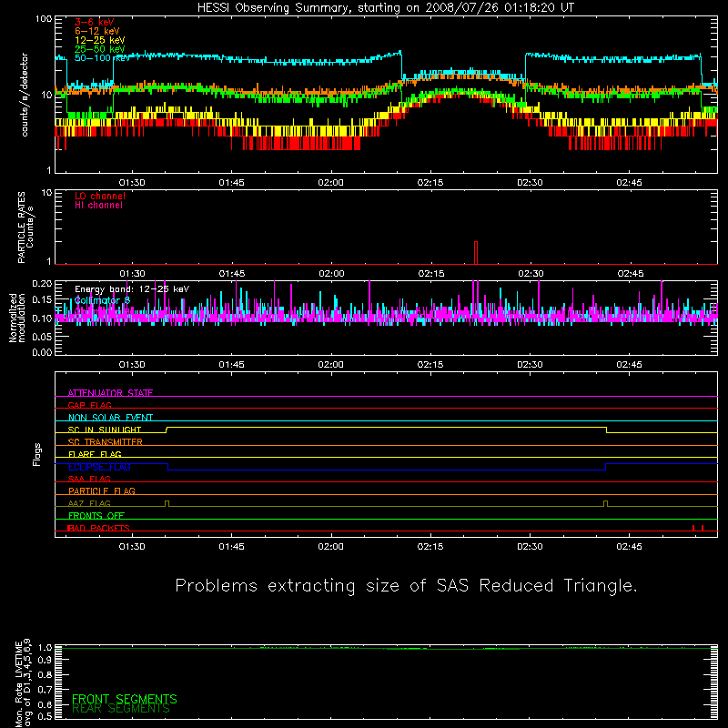Image resolution: width=728 pixels, height=728 pixels.
Task: Select the red 3-6 keV legend label
Action: tap(95, 22)
